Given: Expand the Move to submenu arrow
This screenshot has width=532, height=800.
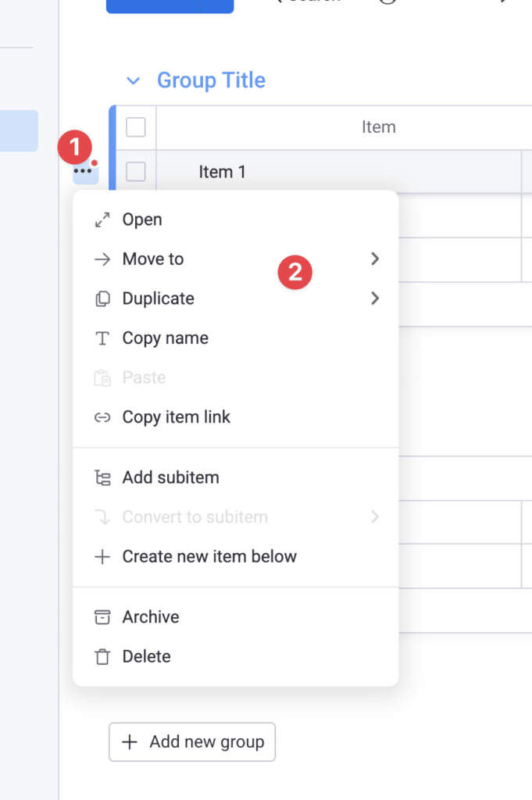Looking at the screenshot, I should (375, 259).
